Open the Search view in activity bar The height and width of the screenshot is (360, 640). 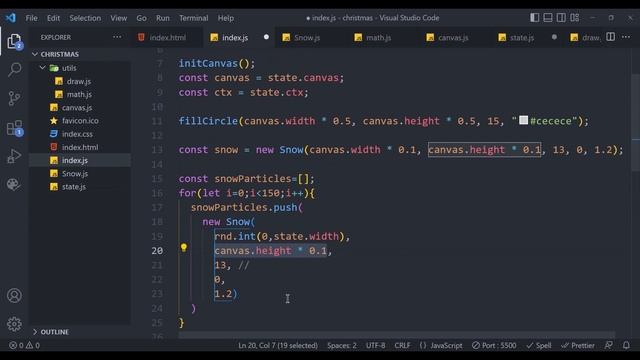14,69
